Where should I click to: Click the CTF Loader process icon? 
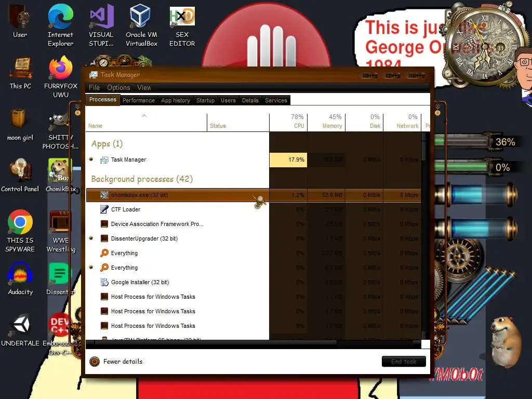pos(104,209)
